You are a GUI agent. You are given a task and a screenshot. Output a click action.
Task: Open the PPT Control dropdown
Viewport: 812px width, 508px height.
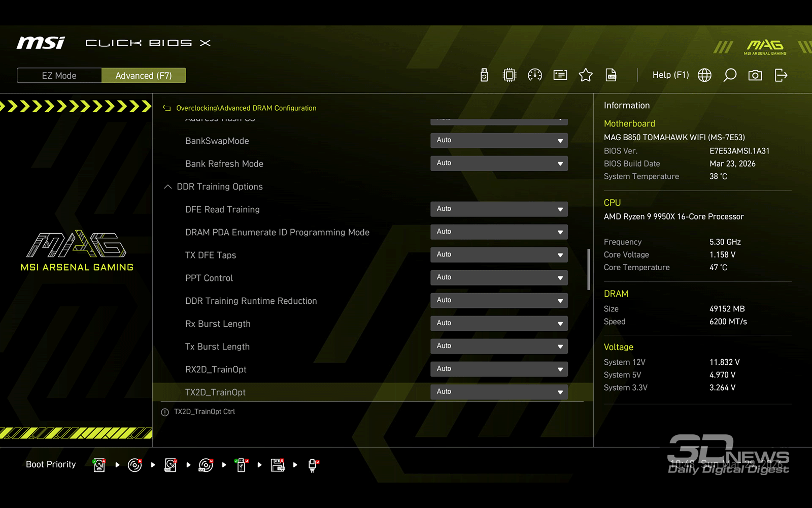(499, 278)
